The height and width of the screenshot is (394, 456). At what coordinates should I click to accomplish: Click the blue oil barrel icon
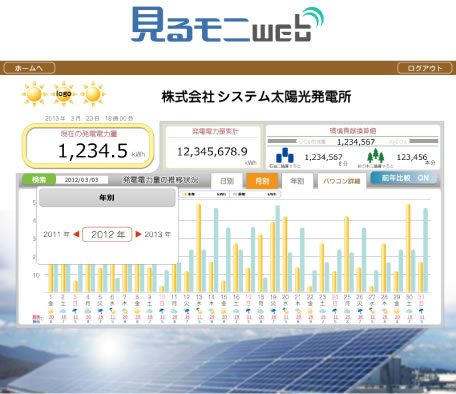click(285, 155)
